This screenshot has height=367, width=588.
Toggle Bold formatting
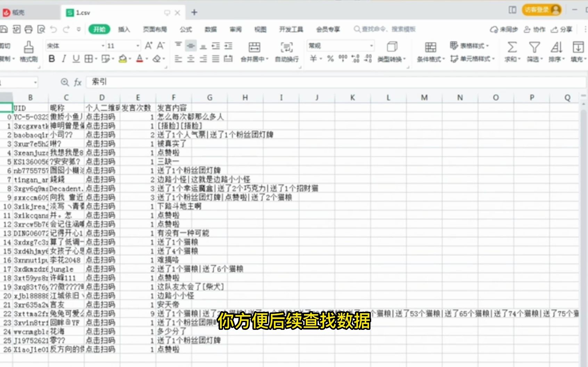[52, 59]
